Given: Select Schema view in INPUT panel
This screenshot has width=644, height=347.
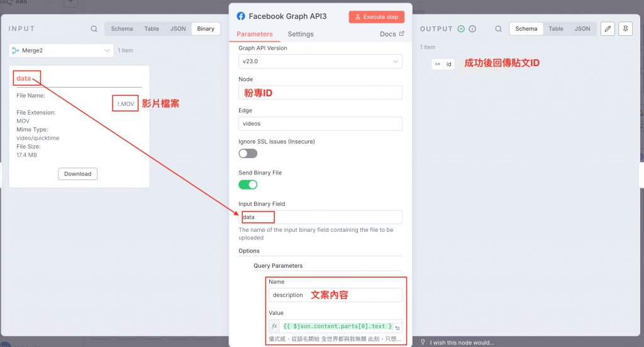Looking at the screenshot, I should pyautogui.click(x=122, y=29).
